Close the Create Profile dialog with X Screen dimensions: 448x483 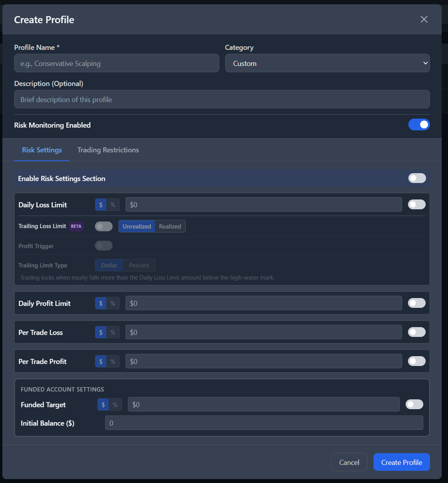(x=424, y=19)
